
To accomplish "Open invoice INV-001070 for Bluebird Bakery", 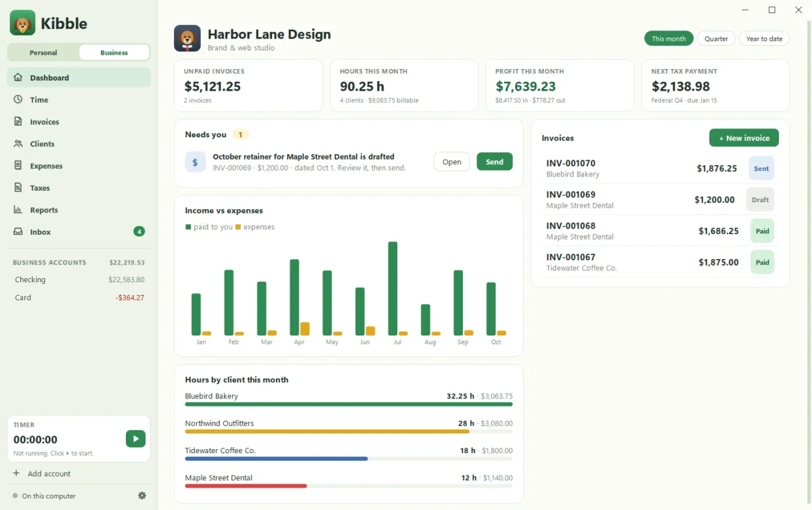I will click(x=660, y=168).
